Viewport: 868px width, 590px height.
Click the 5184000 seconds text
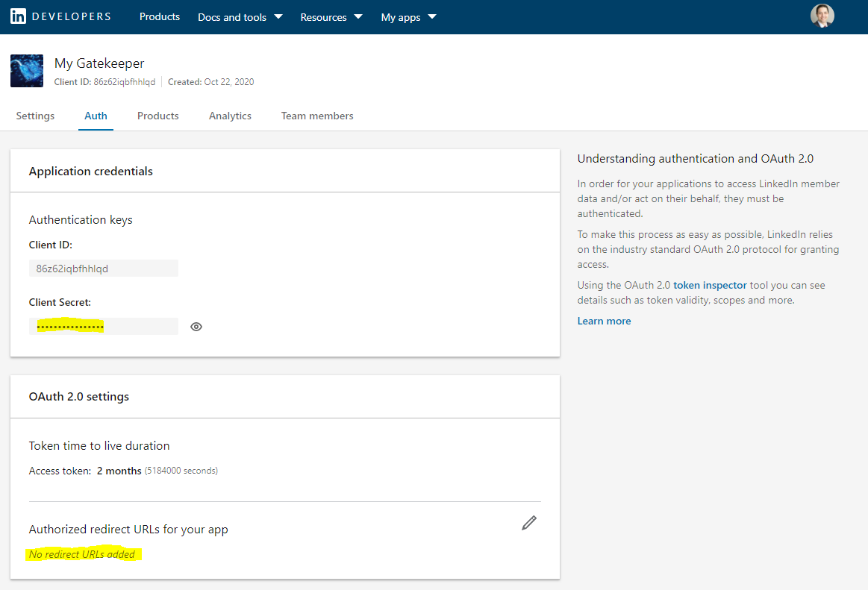click(181, 471)
